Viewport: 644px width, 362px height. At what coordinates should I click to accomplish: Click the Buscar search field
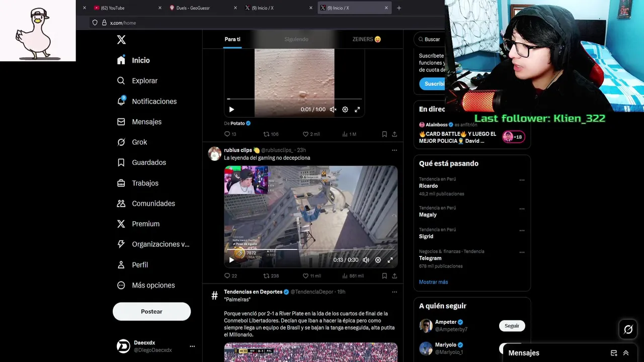431,39
